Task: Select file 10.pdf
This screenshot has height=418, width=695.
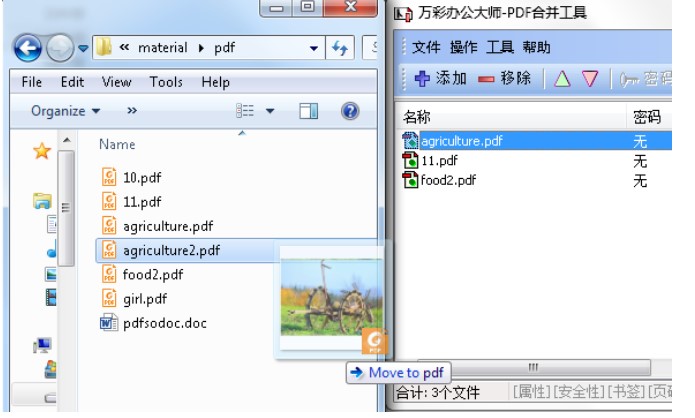Action: (142, 178)
